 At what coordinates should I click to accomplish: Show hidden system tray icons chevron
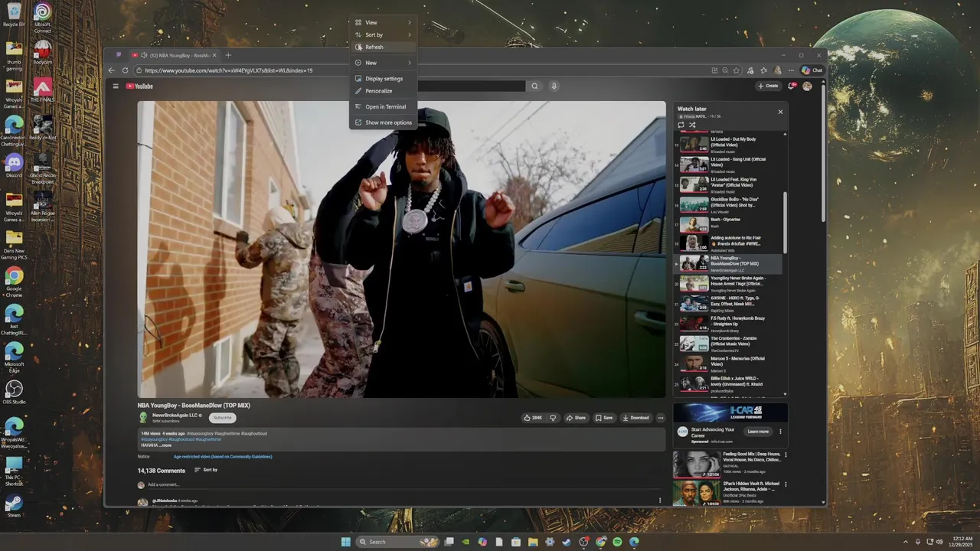click(x=906, y=542)
